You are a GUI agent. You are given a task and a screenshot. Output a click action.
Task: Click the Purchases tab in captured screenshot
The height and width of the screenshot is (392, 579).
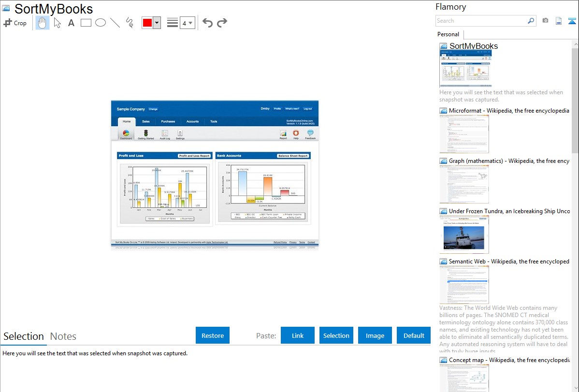click(168, 121)
